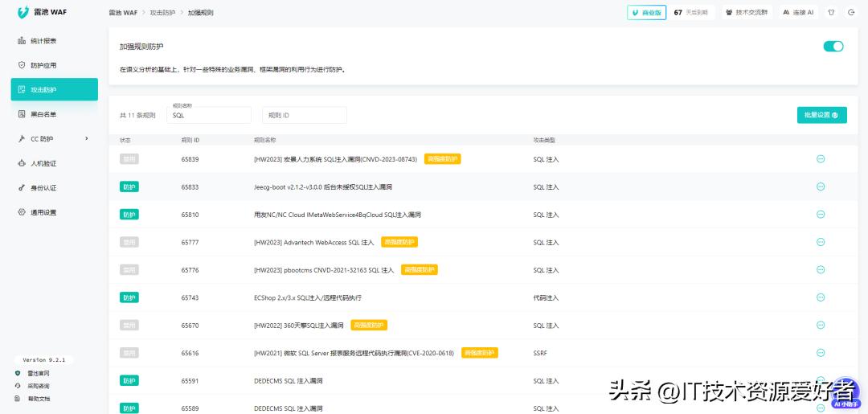The image size is (868, 414).
Task: Click the 商业版 edition badge
Action: coord(646,13)
